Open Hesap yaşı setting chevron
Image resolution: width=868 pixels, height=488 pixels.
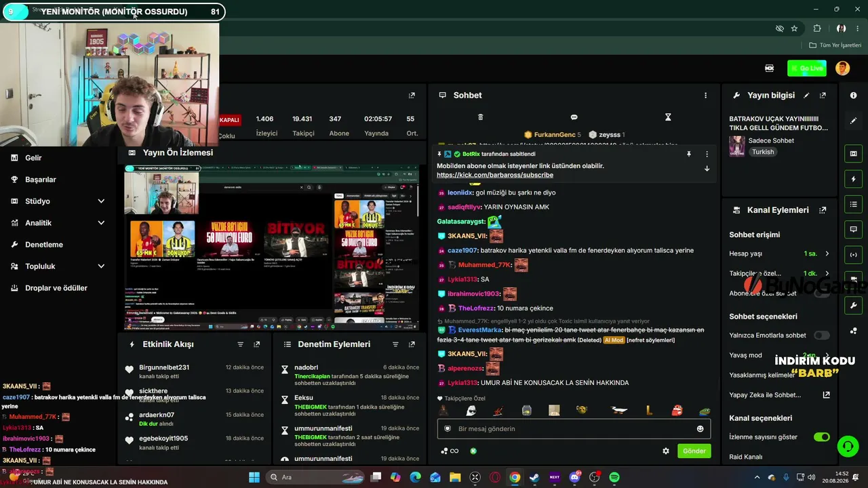pyautogui.click(x=827, y=253)
